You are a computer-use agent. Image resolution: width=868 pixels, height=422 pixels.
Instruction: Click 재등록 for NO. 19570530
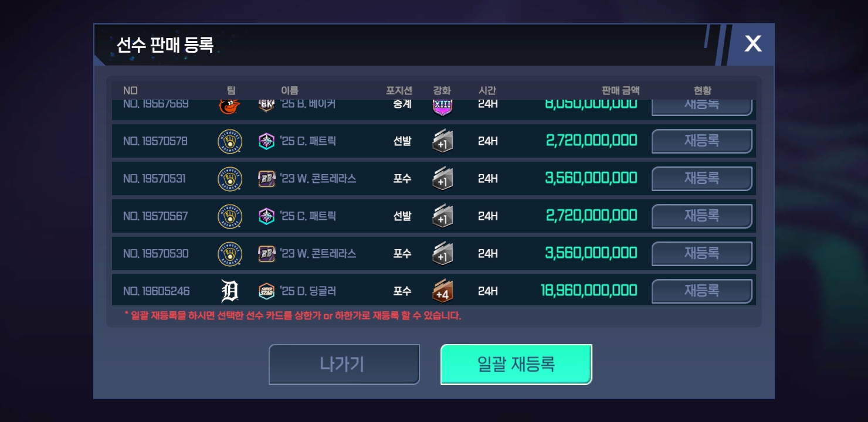pos(702,254)
